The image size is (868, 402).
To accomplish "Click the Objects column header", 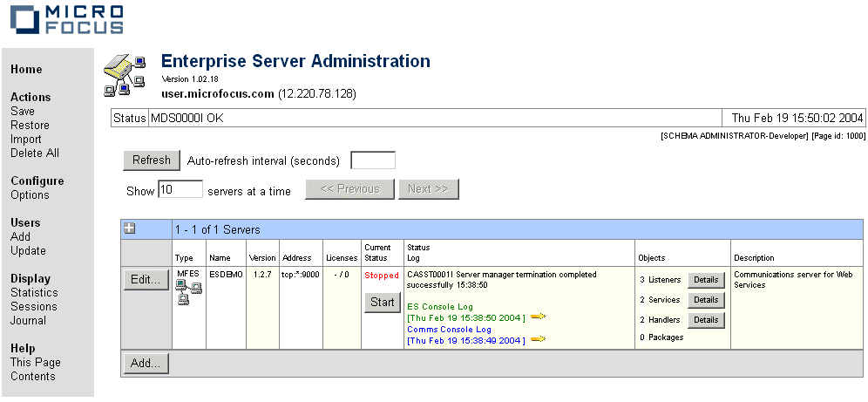I will click(652, 258).
